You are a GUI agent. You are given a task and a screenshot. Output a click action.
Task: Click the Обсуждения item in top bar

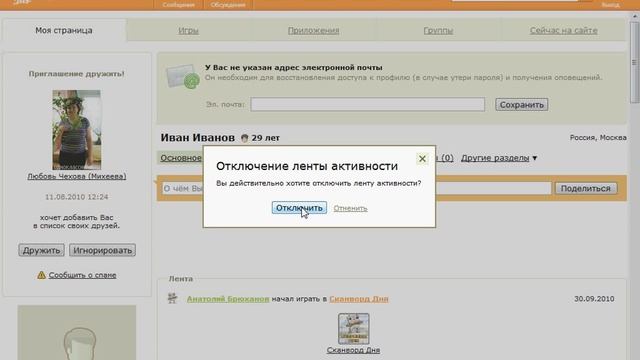coord(228,5)
